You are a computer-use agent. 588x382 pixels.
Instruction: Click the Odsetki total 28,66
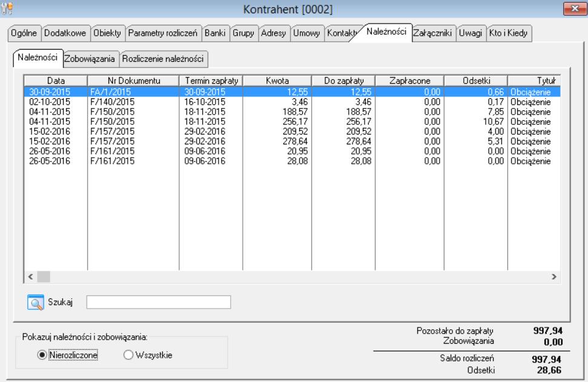coord(549,370)
